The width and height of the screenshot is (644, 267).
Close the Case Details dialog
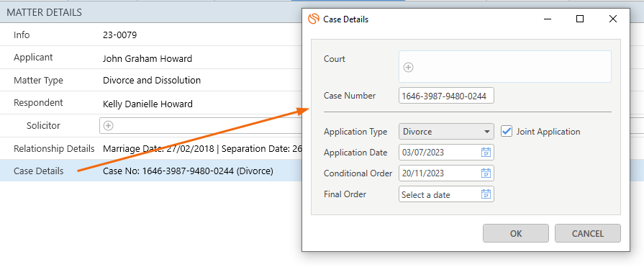(x=613, y=19)
